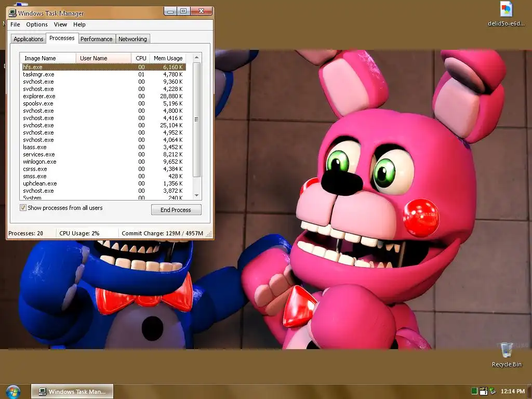
Task: Select the svchost.exe row using 4,800 K
Action: coord(104,111)
